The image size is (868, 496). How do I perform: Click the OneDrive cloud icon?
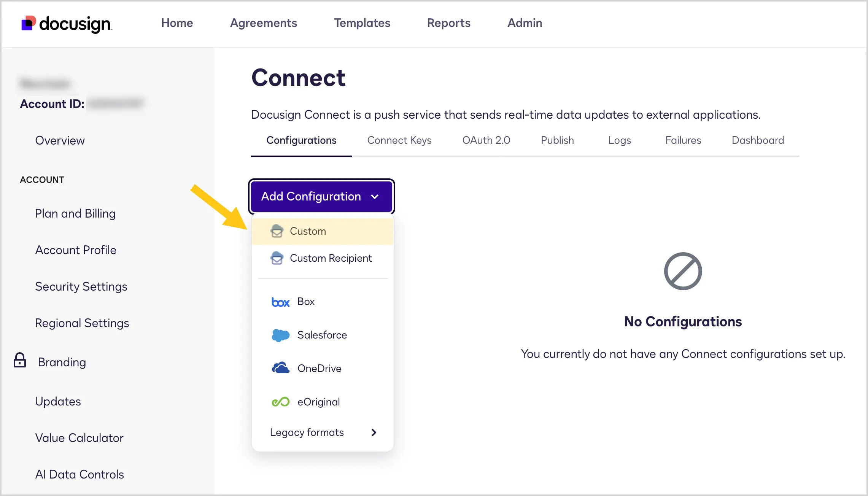(281, 368)
